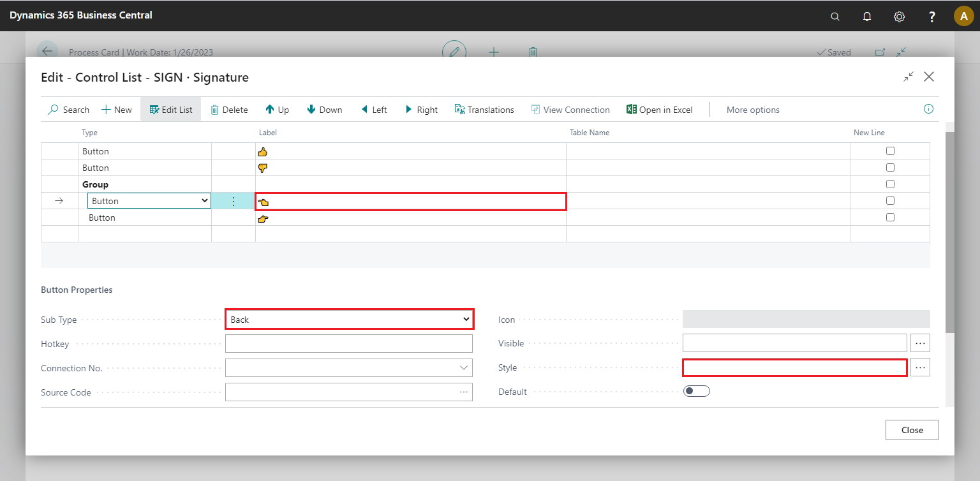Image resolution: width=980 pixels, height=481 pixels.
Task: Open Source Code lookup ellipsis
Action: tap(464, 392)
